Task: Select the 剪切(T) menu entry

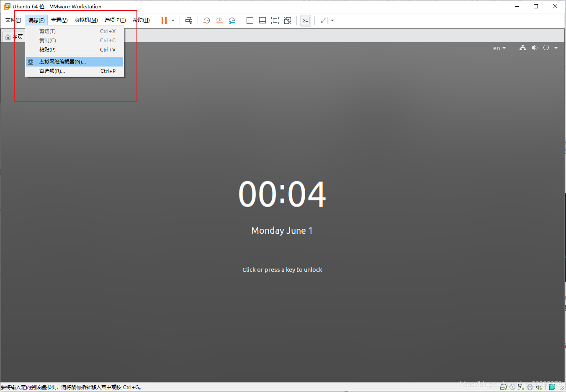Action: click(75, 31)
